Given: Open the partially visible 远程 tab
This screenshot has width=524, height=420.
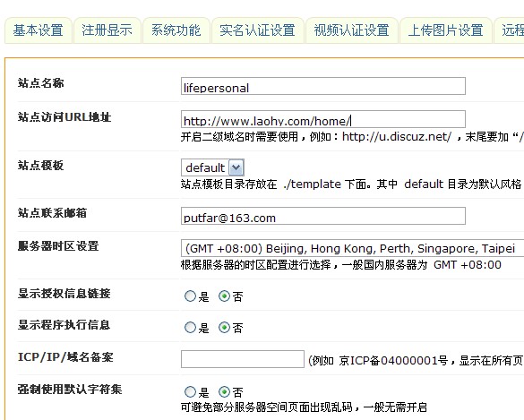Looking at the screenshot, I should pos(509,30).
